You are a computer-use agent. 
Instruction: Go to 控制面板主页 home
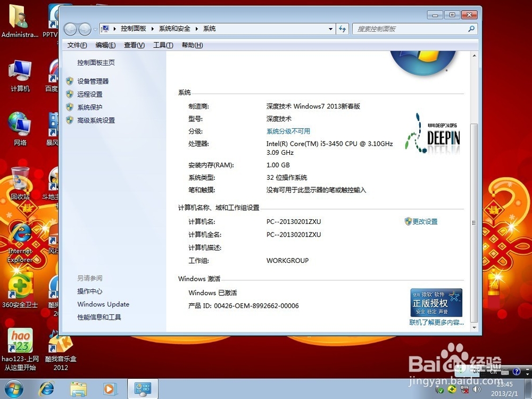point(96,62)
